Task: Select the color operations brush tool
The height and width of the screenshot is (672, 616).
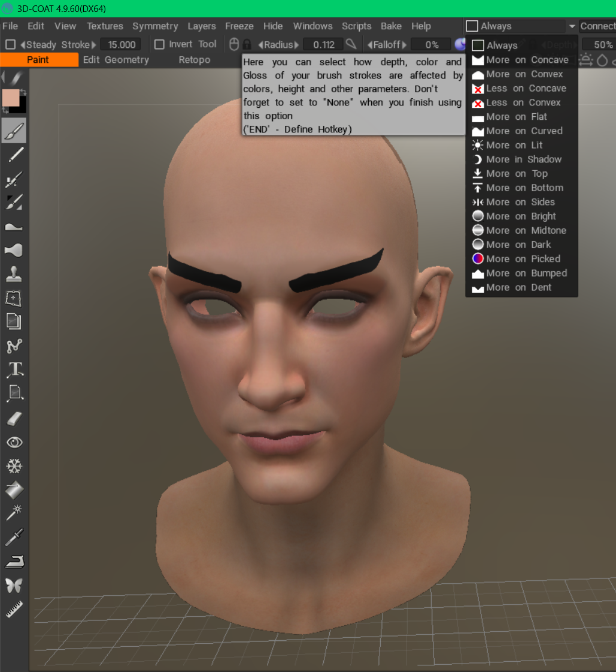Action: pyautogui.click(x=14, y=202)
